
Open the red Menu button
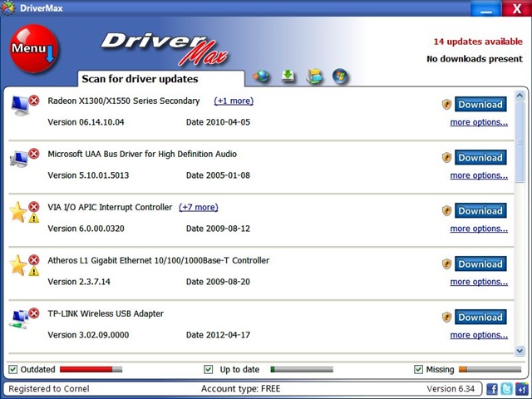tap(33, 48)
